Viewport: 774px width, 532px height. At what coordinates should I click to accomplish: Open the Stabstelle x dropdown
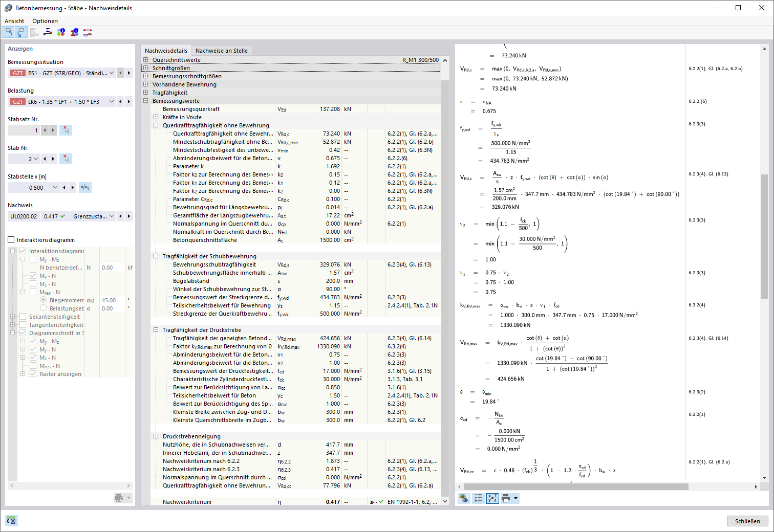[55, 188]
